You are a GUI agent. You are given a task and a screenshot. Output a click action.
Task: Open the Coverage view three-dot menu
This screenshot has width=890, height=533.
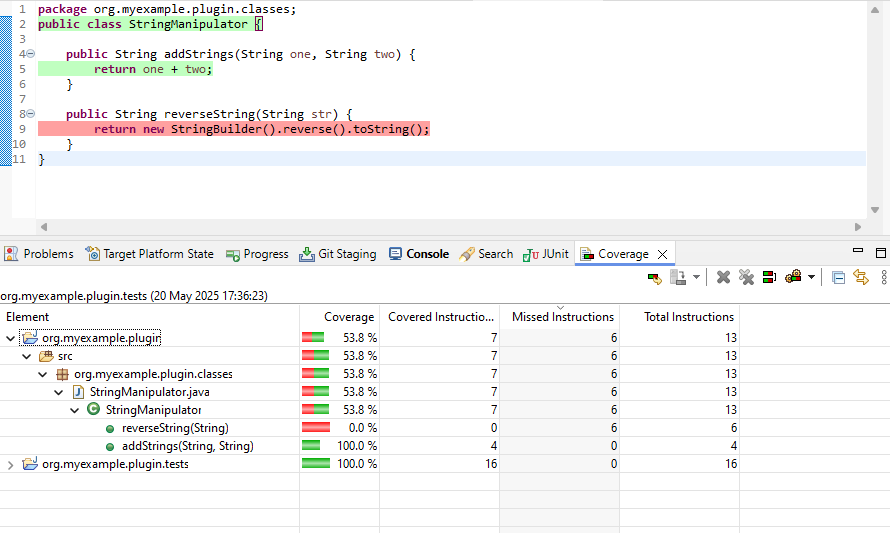(x=883, y=277)
